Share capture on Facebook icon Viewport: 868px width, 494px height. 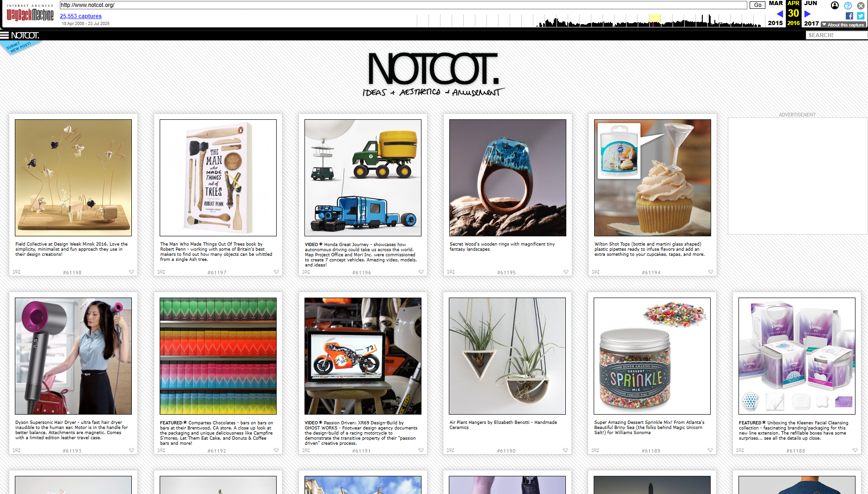pos(849,16)
